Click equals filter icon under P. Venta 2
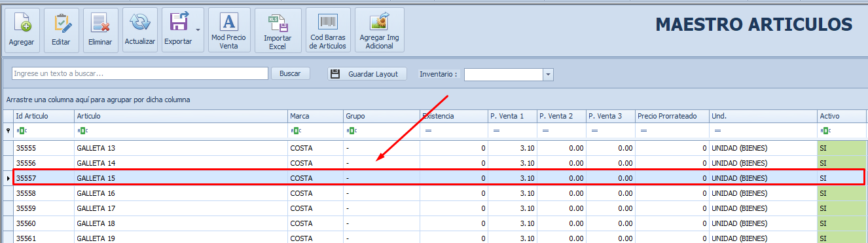This screenshot has height=243, width=868. pos(545,131)
